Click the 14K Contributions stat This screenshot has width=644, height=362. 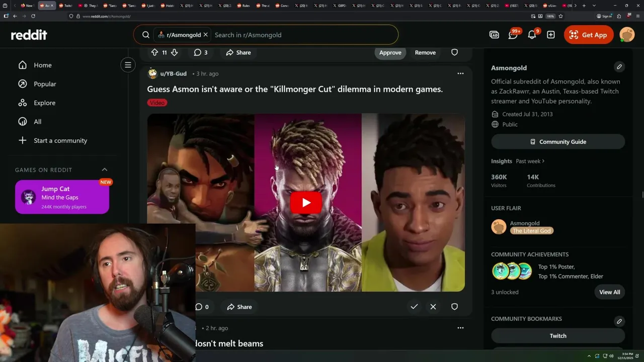[x=541, y=180]
